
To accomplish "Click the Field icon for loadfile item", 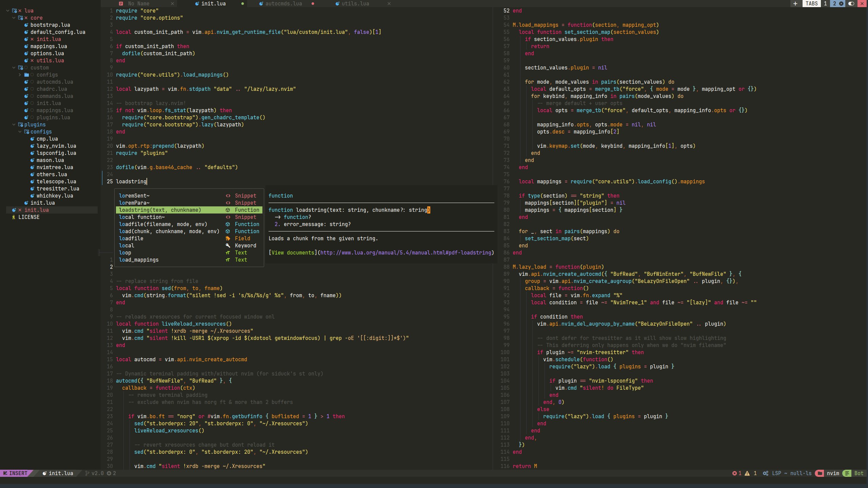I will click(228, 239).
